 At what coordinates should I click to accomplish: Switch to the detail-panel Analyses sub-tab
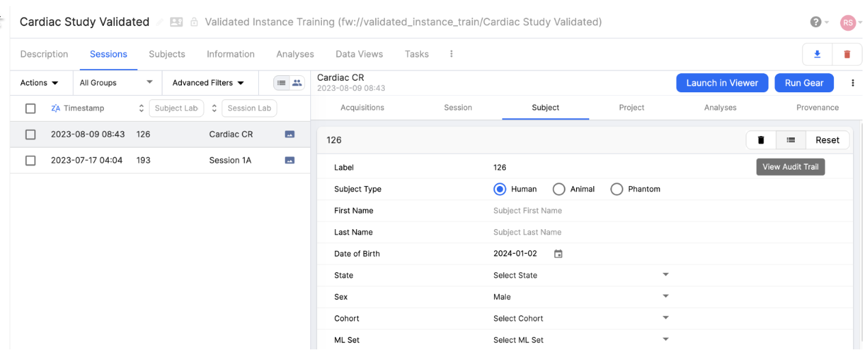(720, 107)
